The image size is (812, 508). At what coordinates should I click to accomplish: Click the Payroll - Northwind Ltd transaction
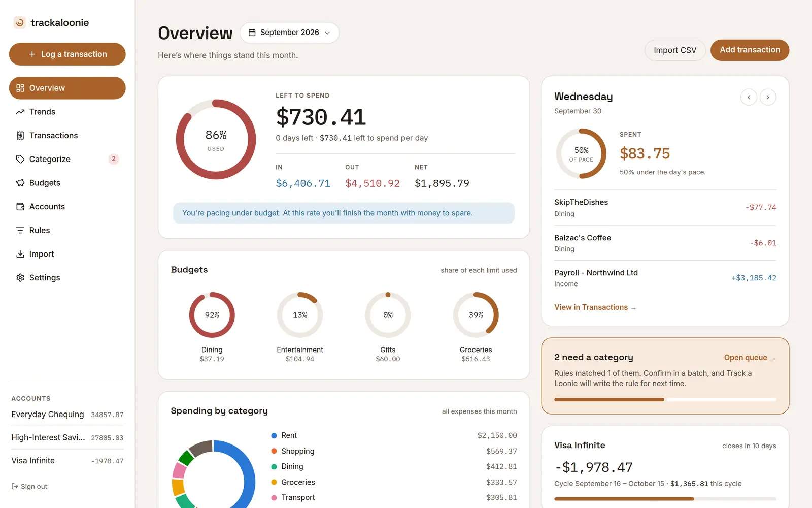(x=665, y=278)
